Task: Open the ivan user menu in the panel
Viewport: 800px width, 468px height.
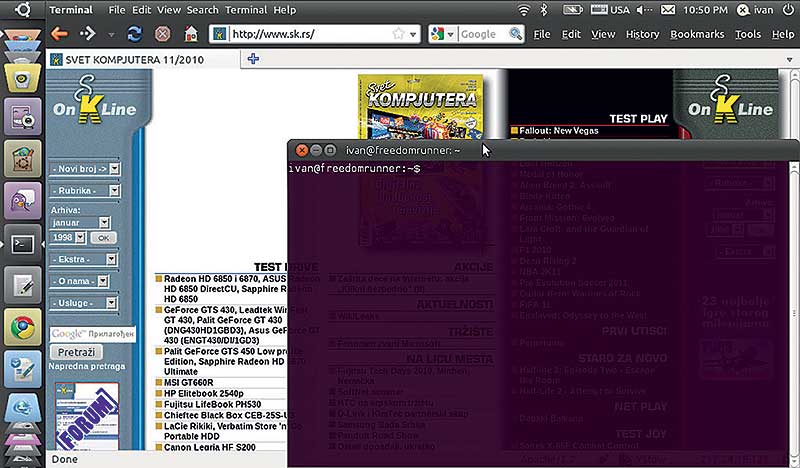Action: 755,10
